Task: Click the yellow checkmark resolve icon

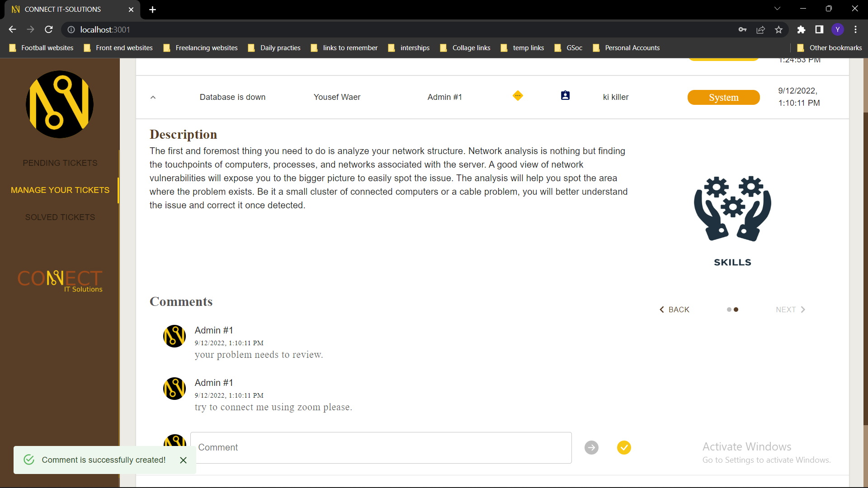Action: click(624, 447)
